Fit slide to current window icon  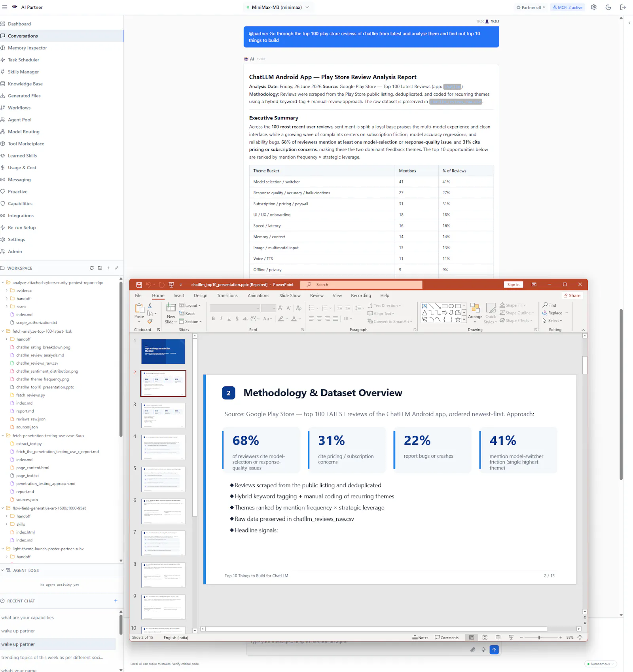pyautogui.click(x=580, y=638)
